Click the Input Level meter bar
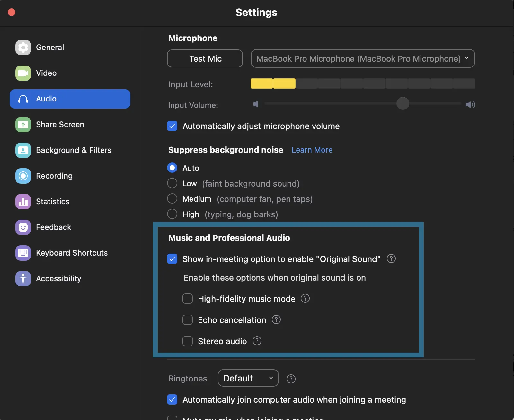 [x=363, y=83]
